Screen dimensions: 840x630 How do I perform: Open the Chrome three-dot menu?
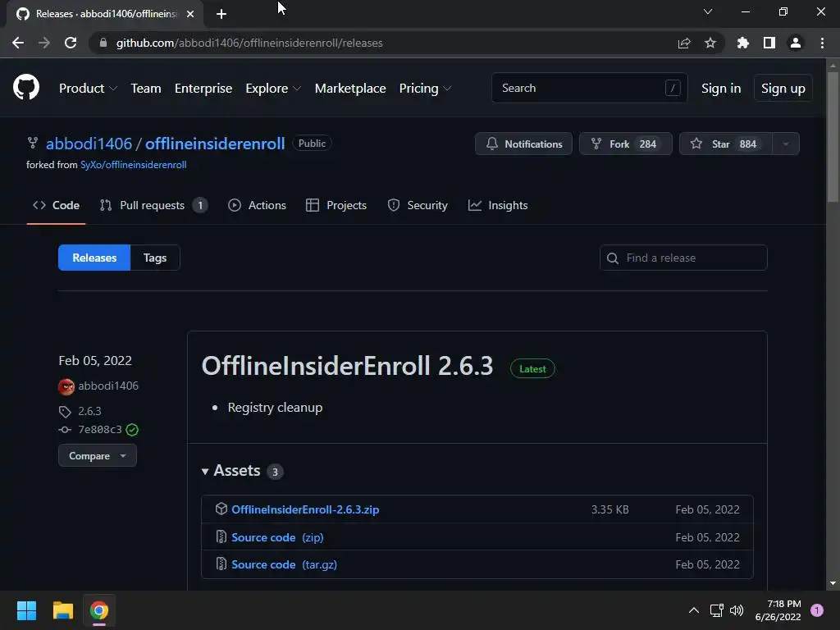[822, 43]
